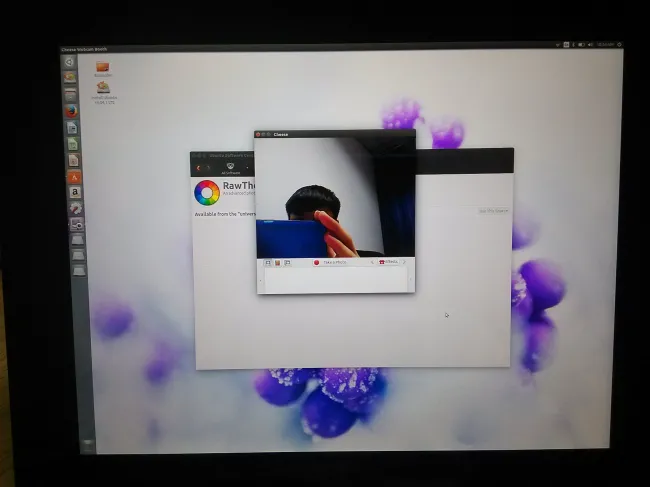Open LibreOffice Writer from launcher
This screenshot has height=487, width=650.
coord(72,128)
